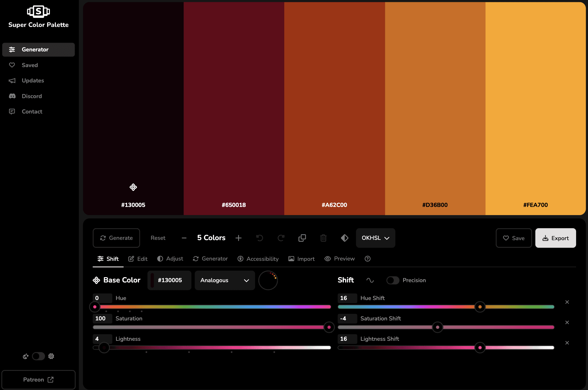Open Saved palettes in sidebar

coord(39,65)
